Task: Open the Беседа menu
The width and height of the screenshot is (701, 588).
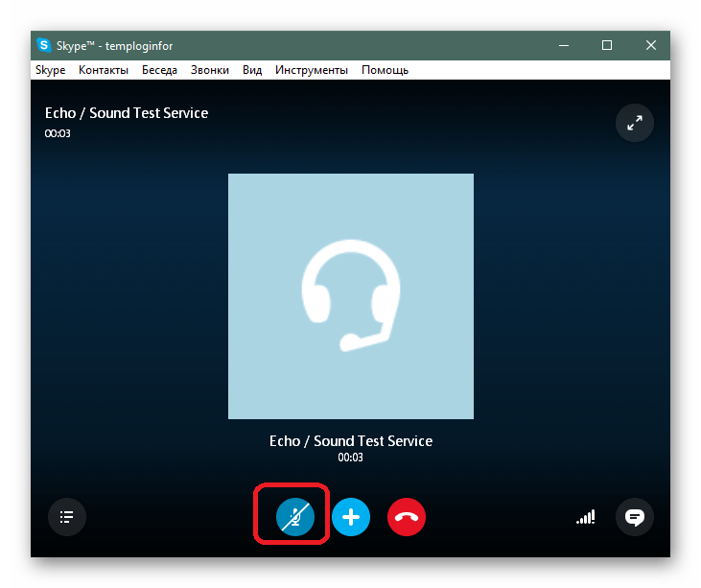Action: click(159, 70)
